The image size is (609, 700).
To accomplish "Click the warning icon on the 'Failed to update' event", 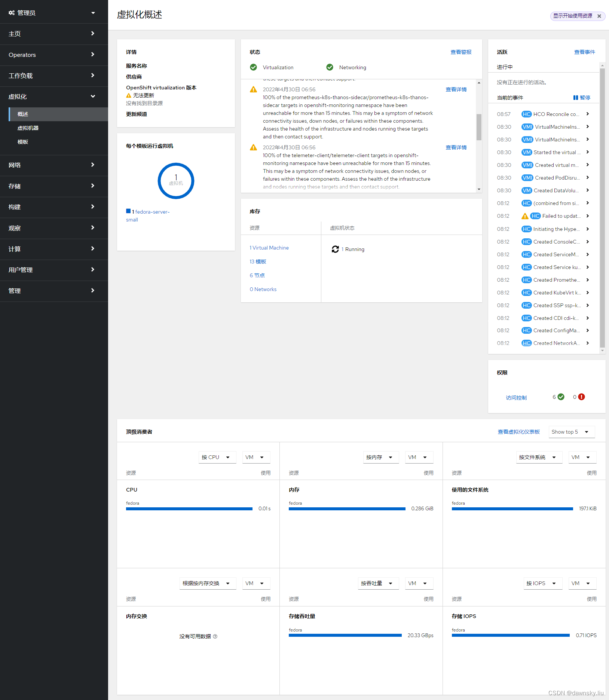I will point(525,216).
